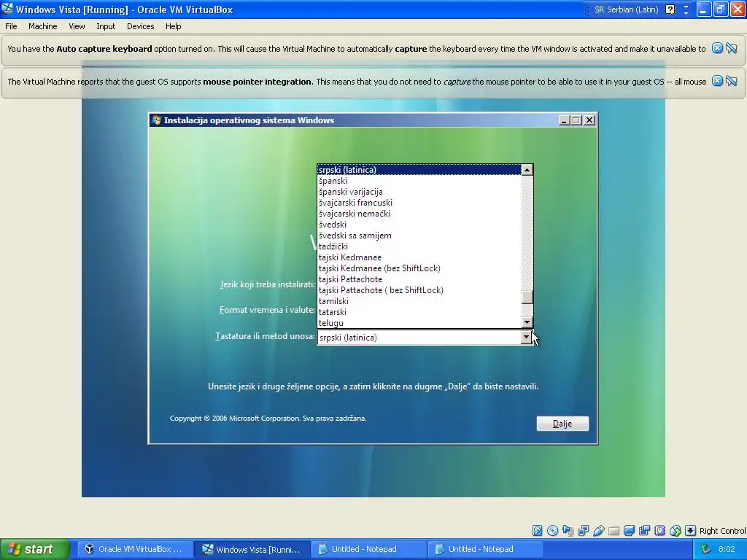The height and width of the screenshot is (560, 747).
Task: Select švedski sa samijem keyboard layout
Action: tap(419, 236)
